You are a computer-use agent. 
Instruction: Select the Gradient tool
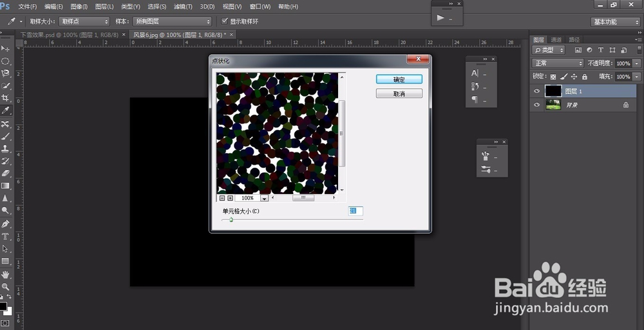click(5, 185)
